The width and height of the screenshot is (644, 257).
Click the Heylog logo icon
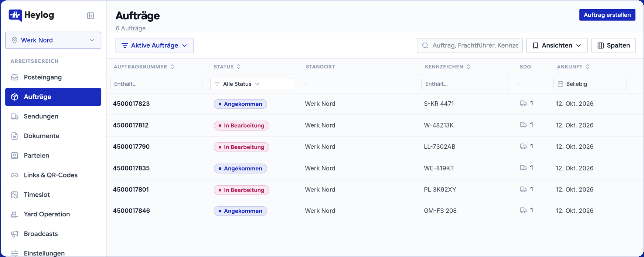coord(15,15)
